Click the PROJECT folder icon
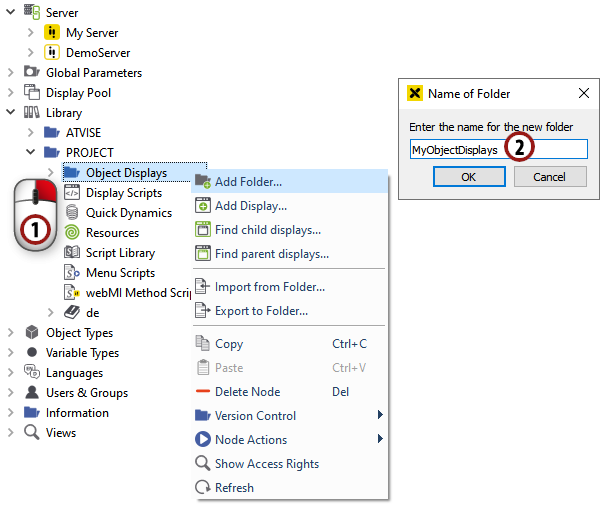This screenshot has height=505, width=603. pyautogui.click(x=52, y=152)
